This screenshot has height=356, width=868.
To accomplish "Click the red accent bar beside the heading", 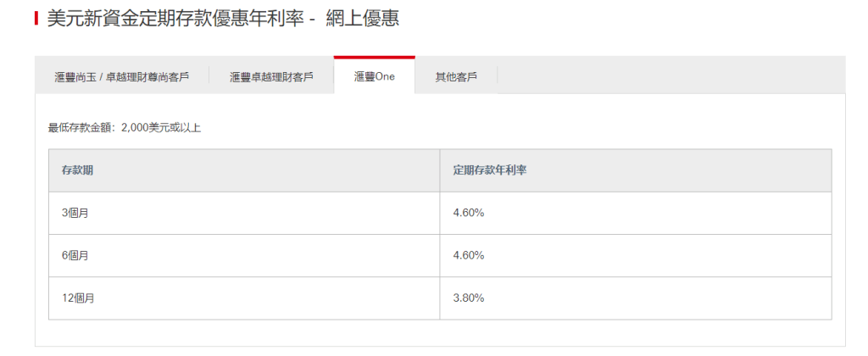I will pos(36,19).
